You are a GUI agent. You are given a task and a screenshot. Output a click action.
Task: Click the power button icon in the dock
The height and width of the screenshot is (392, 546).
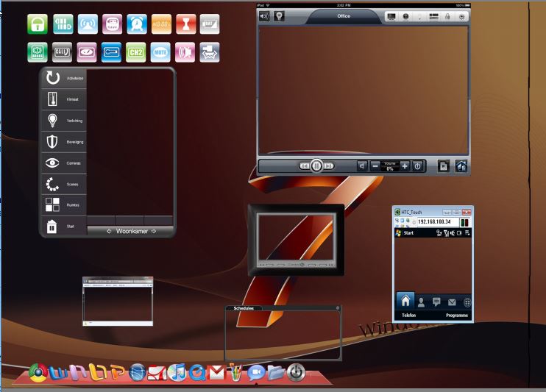[296, 372]
